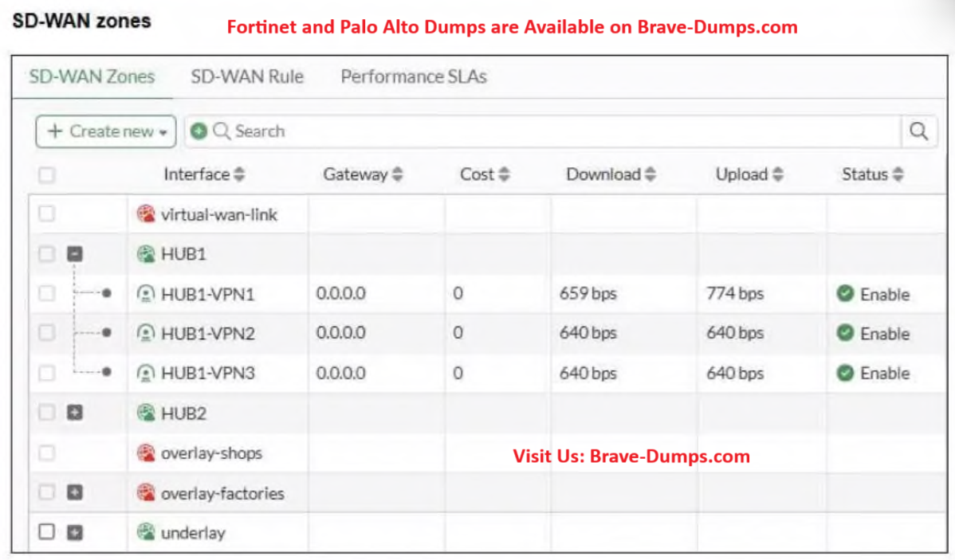Viewport: 955px width, 560px height.
Task: Click the HUB1 zone globe icon
Action: (x=145, y=254)
